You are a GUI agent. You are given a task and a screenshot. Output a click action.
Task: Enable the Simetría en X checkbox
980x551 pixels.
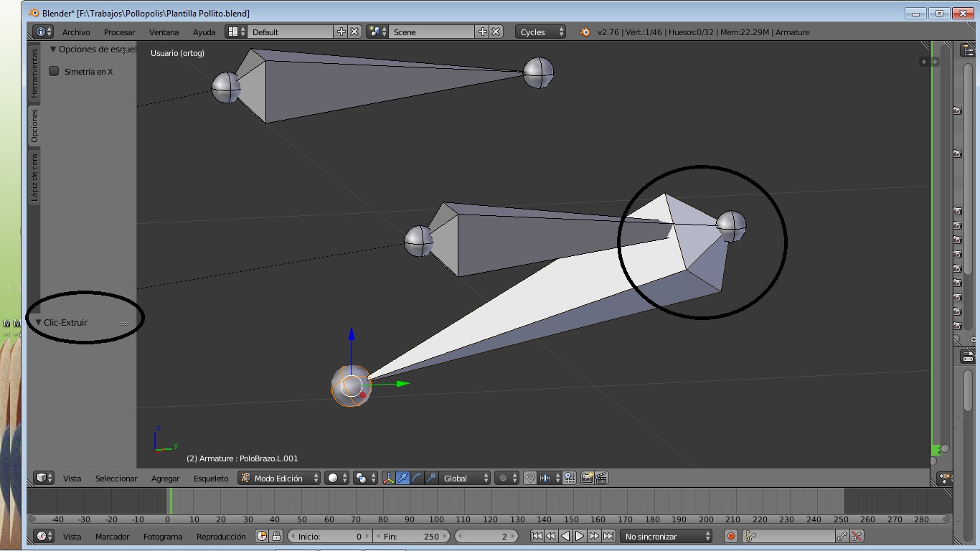click(54, 71)
